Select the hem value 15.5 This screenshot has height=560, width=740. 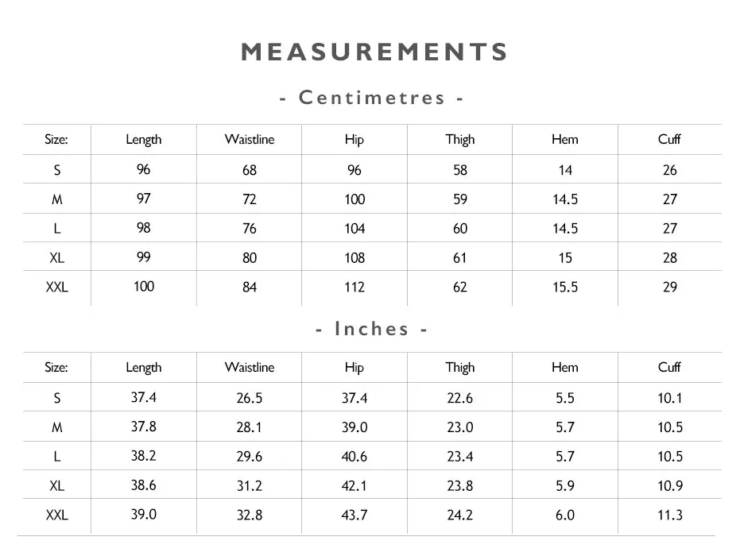click(565, 287)
